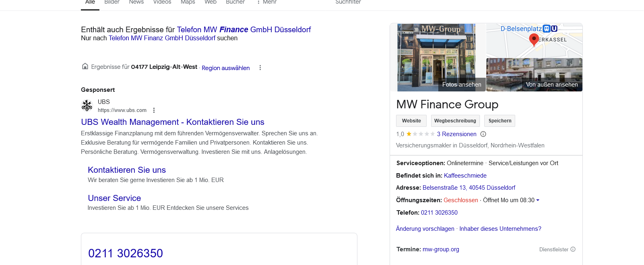Click the UBS logo icon
Image resolution: width=644 pixels, height=265 pixels.
[x=87, y=106]
